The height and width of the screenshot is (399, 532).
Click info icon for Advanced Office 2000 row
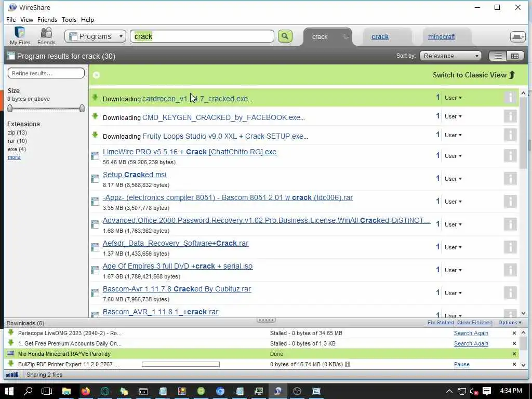click(510, 224)
